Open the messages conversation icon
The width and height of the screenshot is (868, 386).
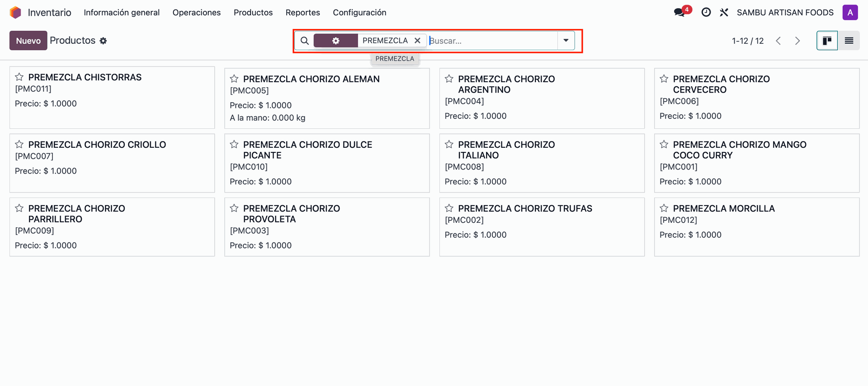tap(679, 13)
